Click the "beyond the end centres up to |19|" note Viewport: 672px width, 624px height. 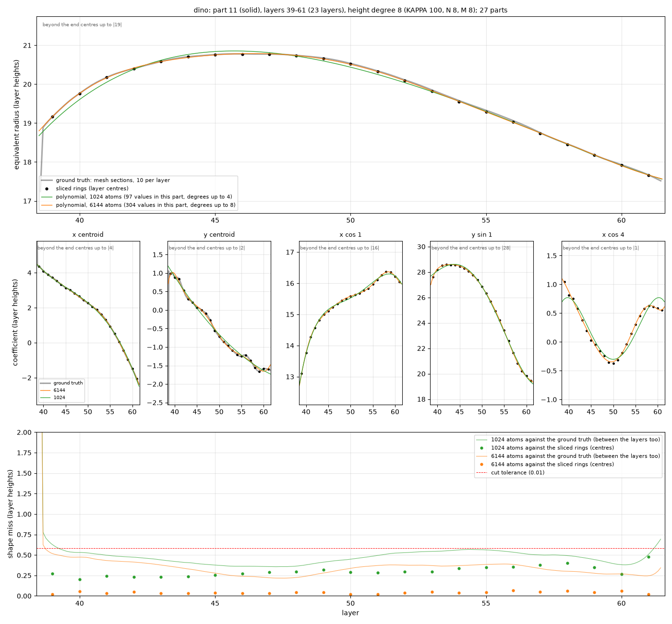(x=82, y=24)
